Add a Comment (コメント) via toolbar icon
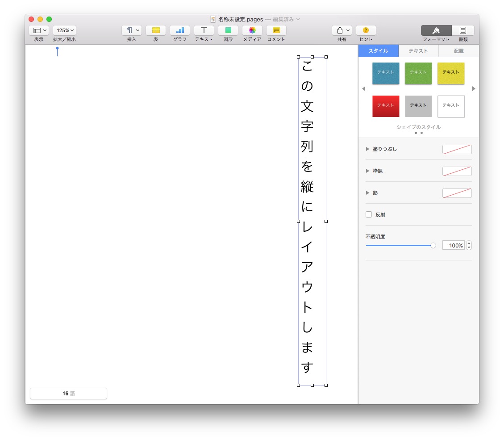The image size is (504, 440). (276, 30)
